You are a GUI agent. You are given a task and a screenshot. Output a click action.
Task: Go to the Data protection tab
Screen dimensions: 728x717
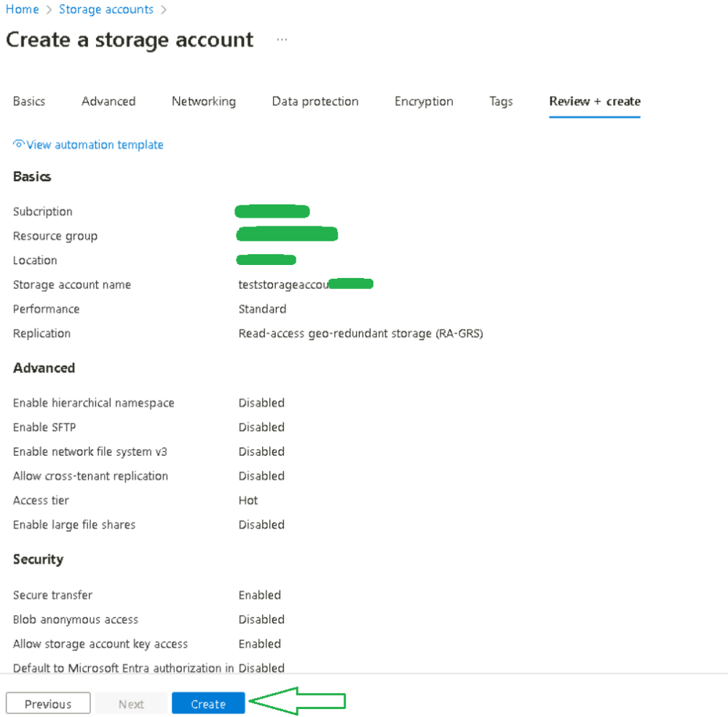(x=315, y=101)
